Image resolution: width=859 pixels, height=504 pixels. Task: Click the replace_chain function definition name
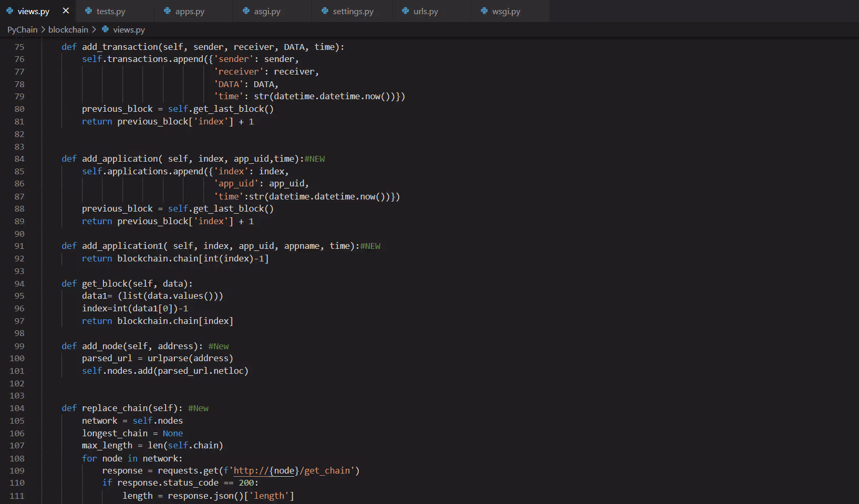pyautogui.click(x=115, y=408)
